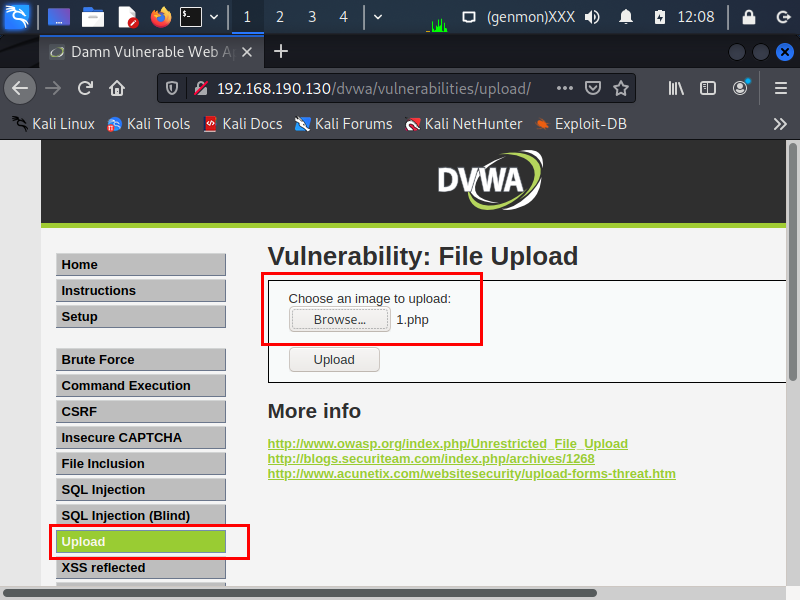800x600 pixels.
Task: Open the Kali Forums bookmark
Action: (x=343, y=124)
